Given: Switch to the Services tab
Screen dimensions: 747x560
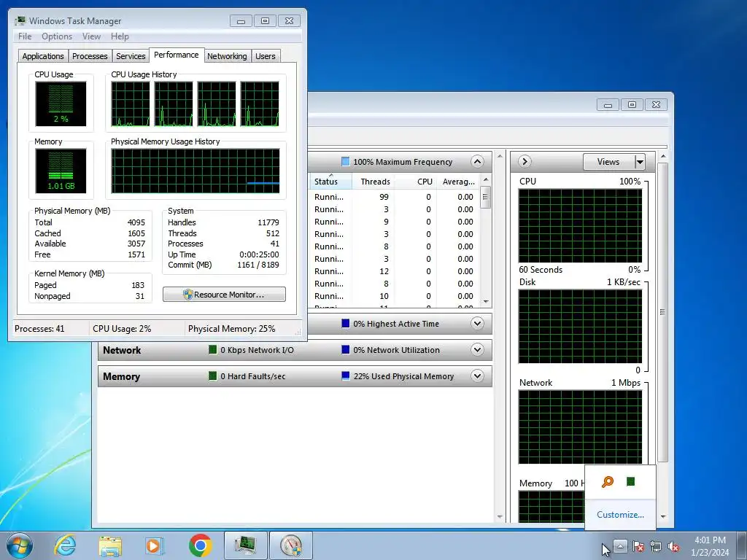Looking at the screenshot, I should click(x=131, y=56).
